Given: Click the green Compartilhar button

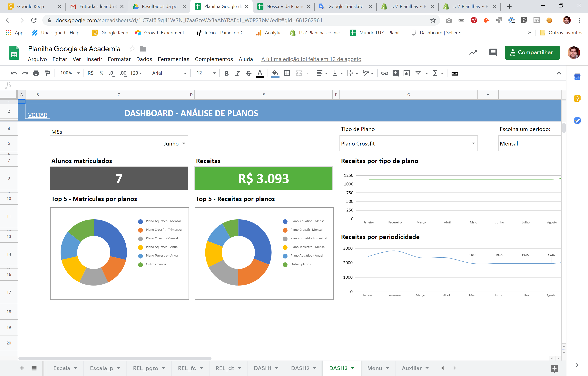Looking at the screenshot, I should (532, 52).
